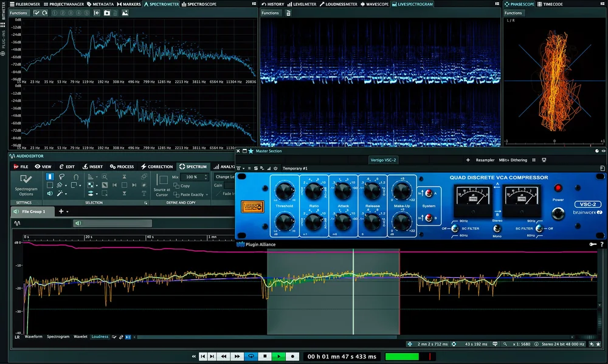
Task: Click the Copy button in Define and Copy
Action: pos(181,186)
